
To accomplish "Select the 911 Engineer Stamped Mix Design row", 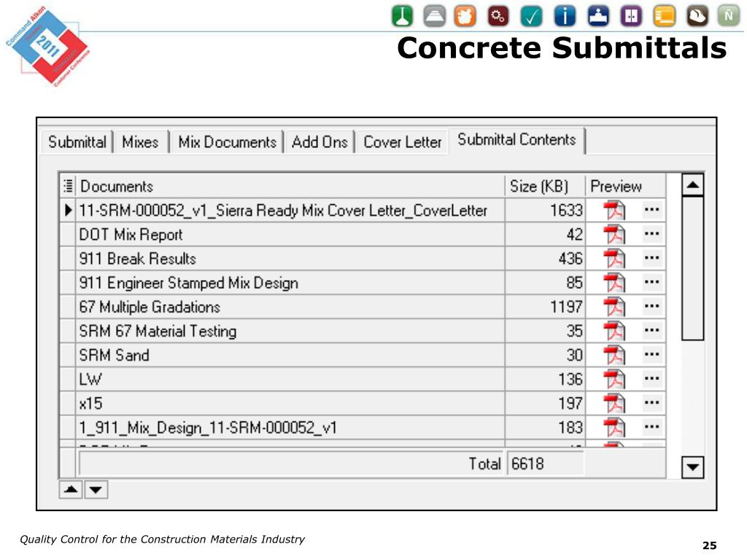I will [362, 283].
